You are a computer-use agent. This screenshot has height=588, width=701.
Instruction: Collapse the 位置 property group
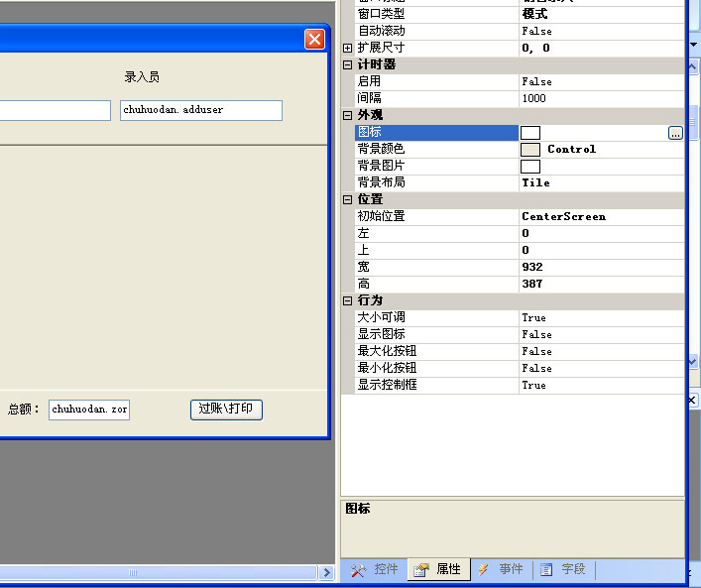click(347, 199)
